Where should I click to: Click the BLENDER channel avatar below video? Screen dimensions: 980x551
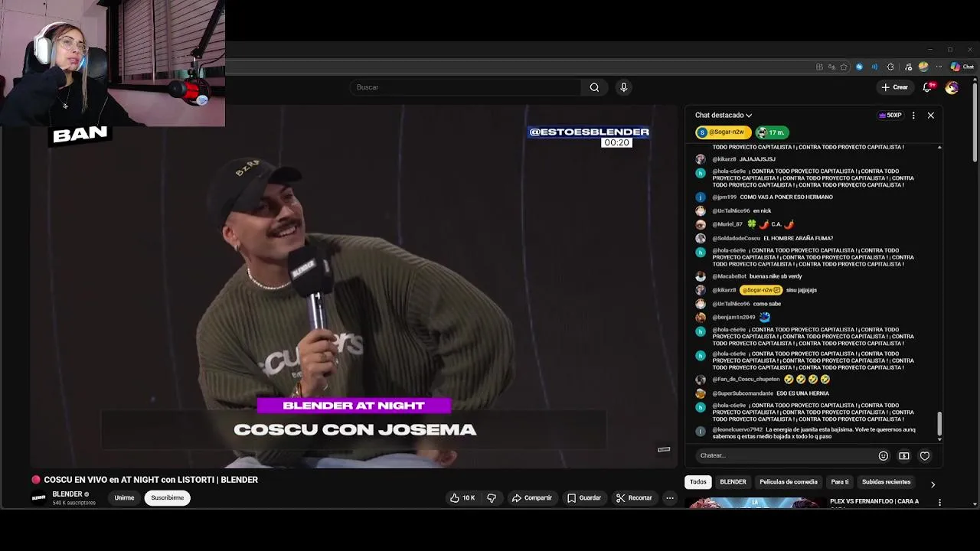(38, 497)
